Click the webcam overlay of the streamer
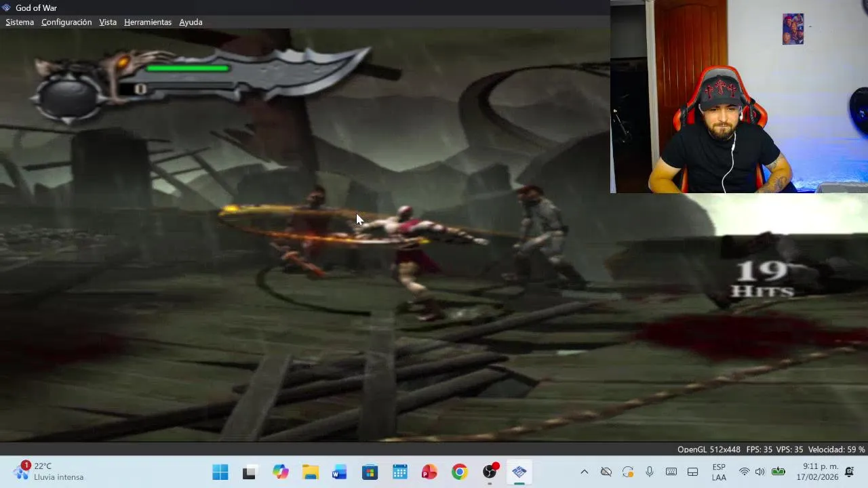This screenshot has width=868, height=488. [739, 96]
